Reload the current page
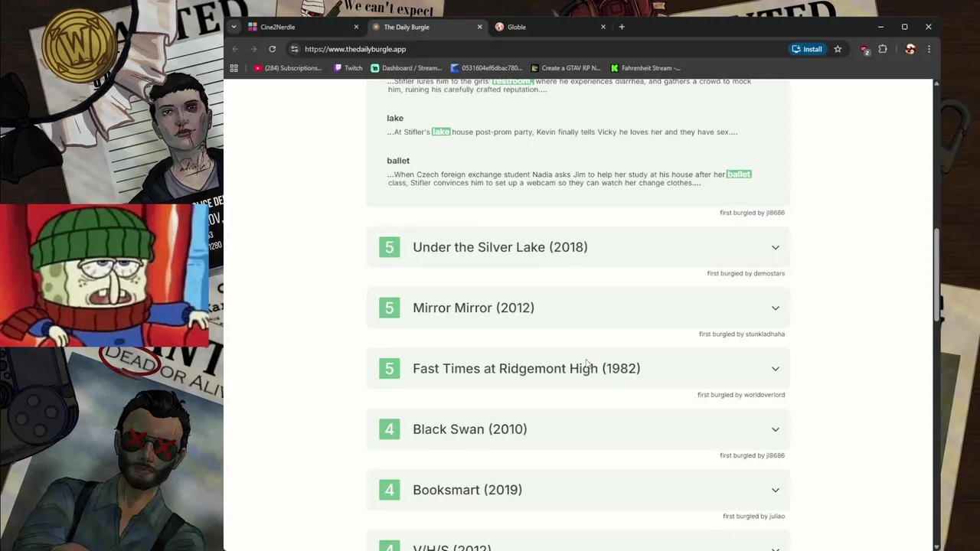 click(272, 49)
